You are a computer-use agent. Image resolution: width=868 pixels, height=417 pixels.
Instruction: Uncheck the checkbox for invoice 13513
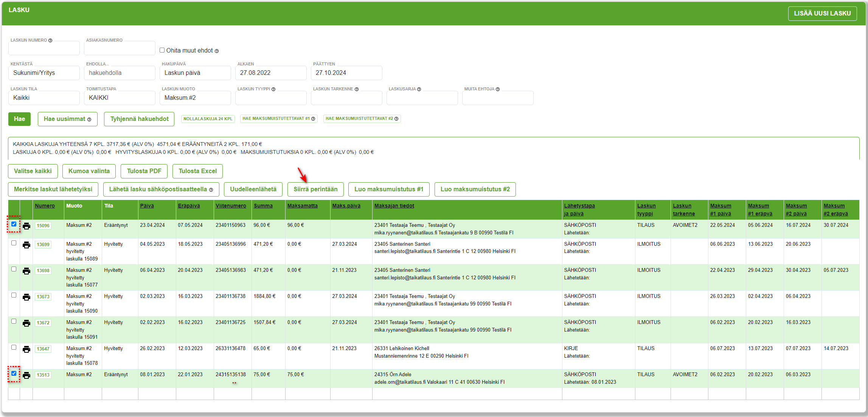pos(14,374)
